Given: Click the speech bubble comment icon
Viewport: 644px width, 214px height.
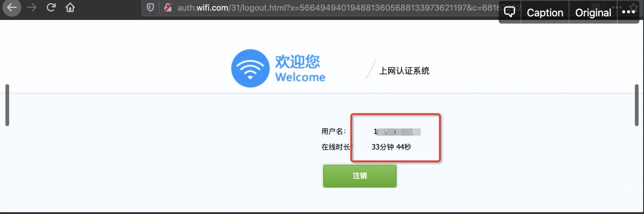Looking at the screenshot, I should pos(510,12).
